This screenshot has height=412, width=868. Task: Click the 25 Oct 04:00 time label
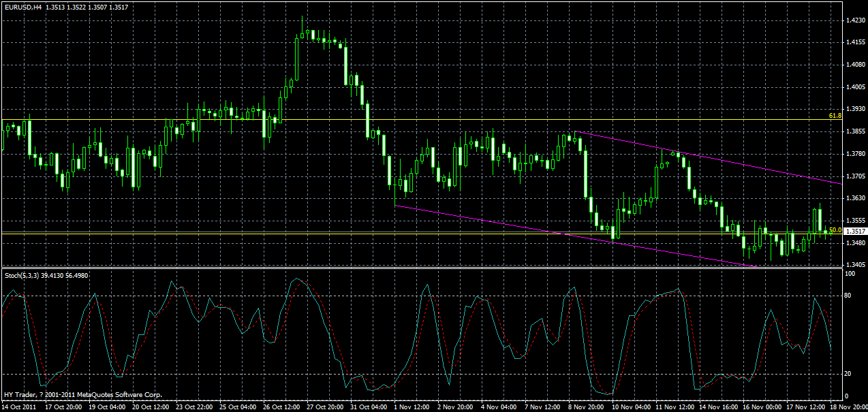[x=238, y=407]
